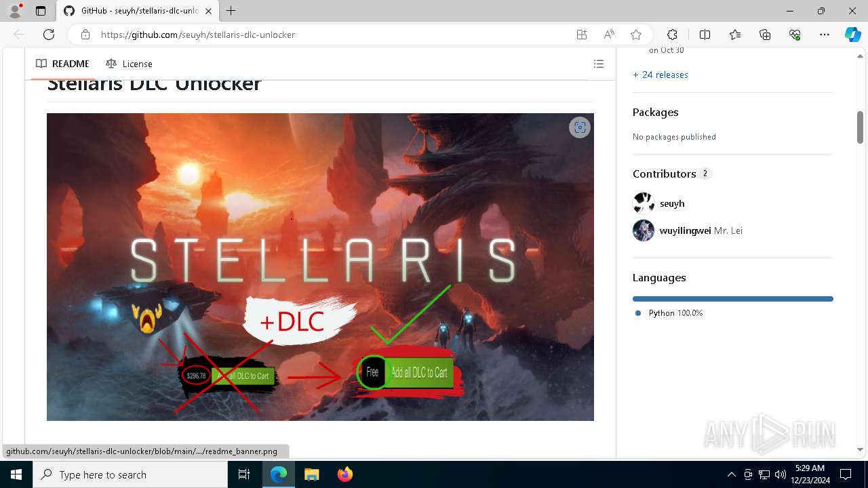Select the Languages heading
The height and width of the screenshot is (488, 868).
point(659,278)
